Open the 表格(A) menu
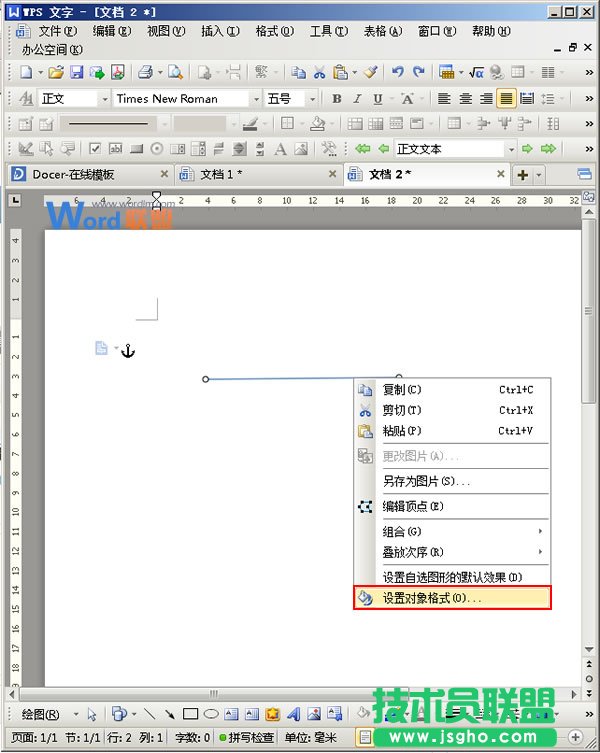Screen dimensions: 600x753 (x=383, y=31)
